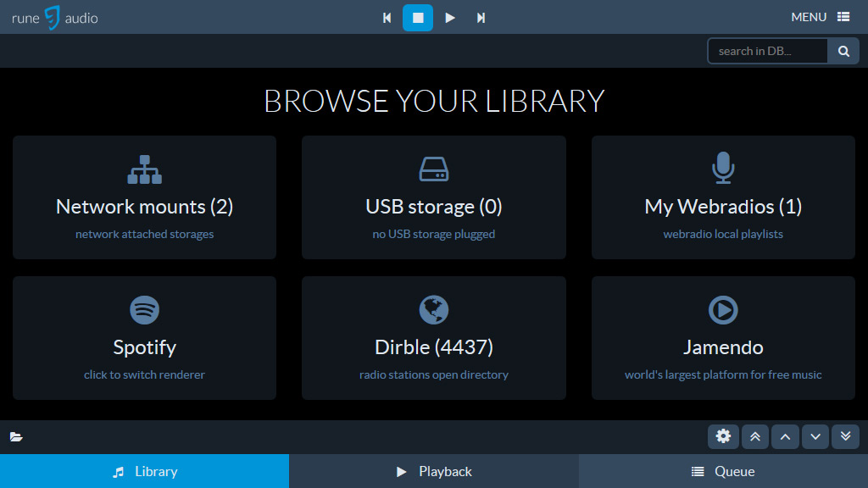Click the Dirble globe icon
This screenshot has width=868, height=488.
point(434,310)
